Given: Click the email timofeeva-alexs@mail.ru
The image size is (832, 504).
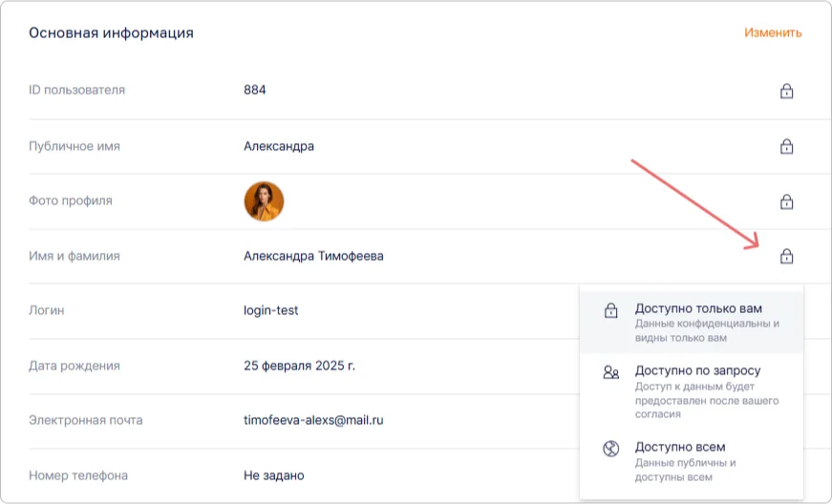Looking at the screenshot, I should 313,420.
